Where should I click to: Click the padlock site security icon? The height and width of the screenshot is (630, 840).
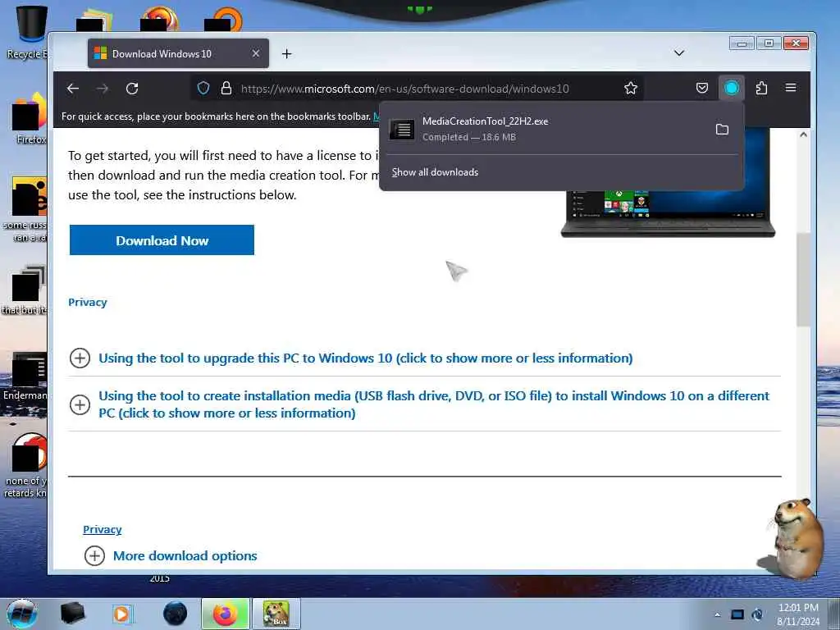226,88
